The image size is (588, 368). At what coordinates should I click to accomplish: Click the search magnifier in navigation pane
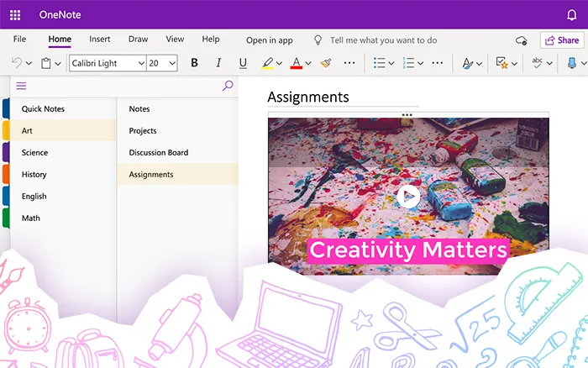point(227,86)
